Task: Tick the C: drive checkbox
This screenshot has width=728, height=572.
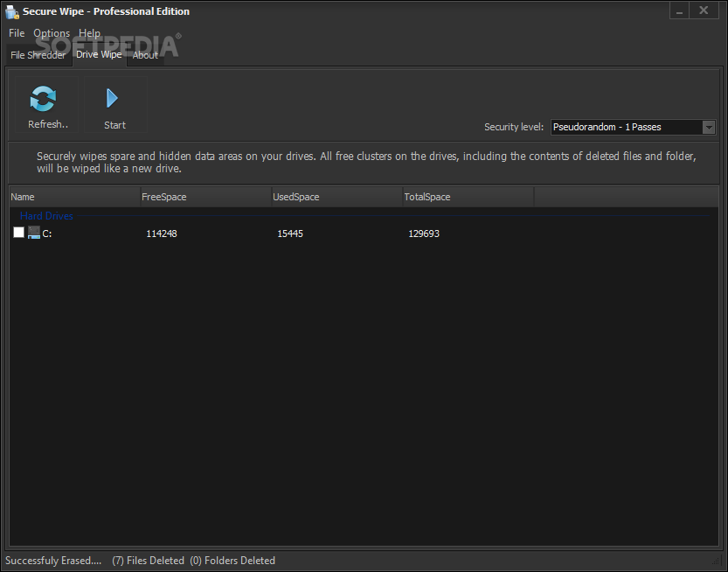Action: [x=18, y=233]
